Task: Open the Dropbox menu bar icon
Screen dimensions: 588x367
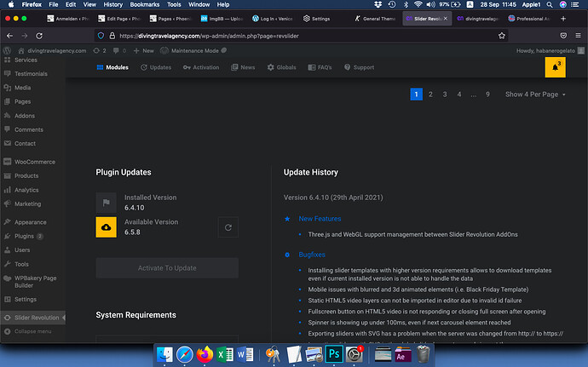Action: pyautogui.click(x=378, y=4)
